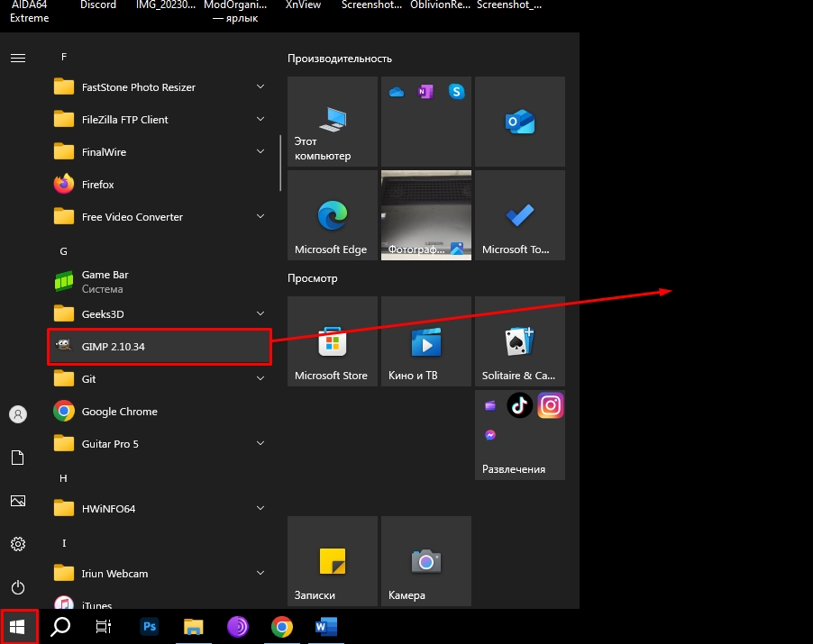Open the Этот компьютер tile
This screenshot has height=644, width=813.
(x=333, y=122)
